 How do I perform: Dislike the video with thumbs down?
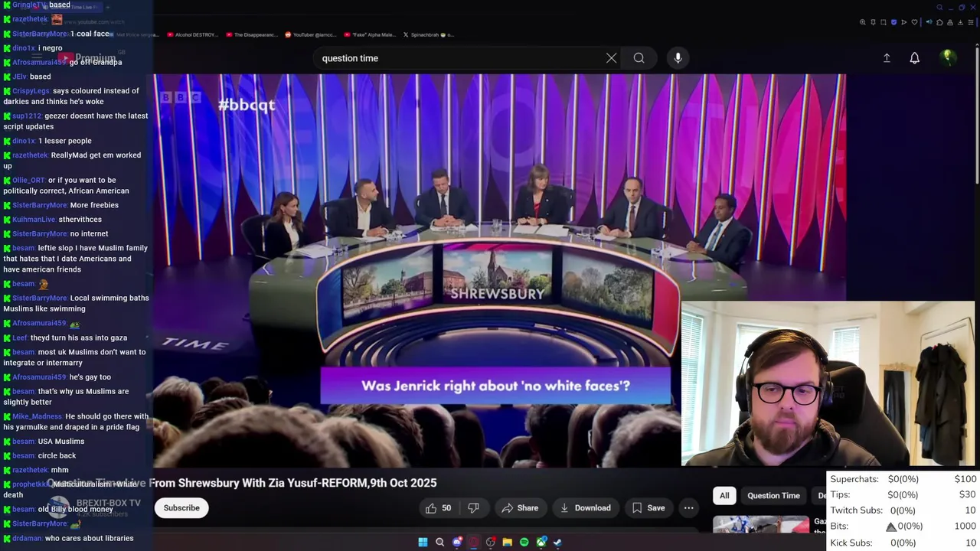tap(473, 508)
